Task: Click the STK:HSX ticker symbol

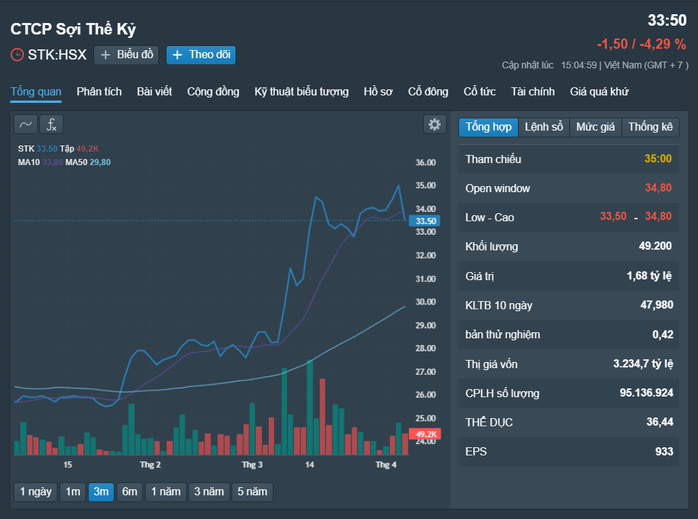Action: tap(57, 55)
